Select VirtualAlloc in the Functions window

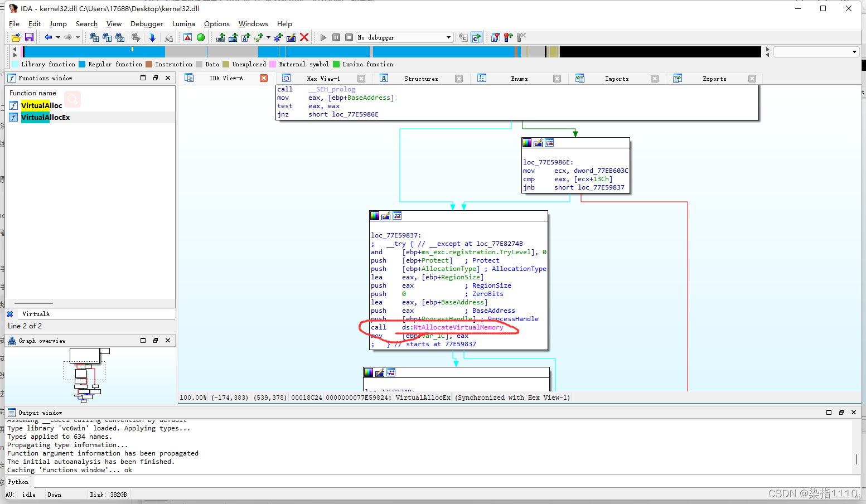[x=41, y=105]
